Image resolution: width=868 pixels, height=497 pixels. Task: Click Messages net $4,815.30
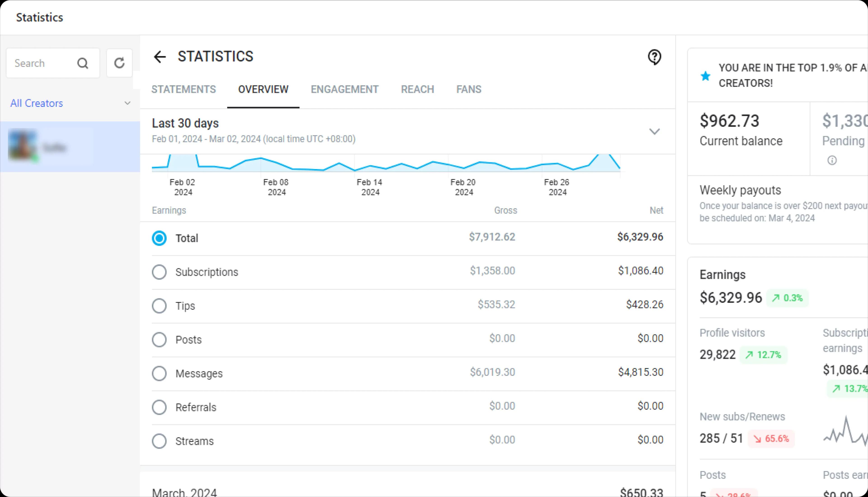pos(640,372)
